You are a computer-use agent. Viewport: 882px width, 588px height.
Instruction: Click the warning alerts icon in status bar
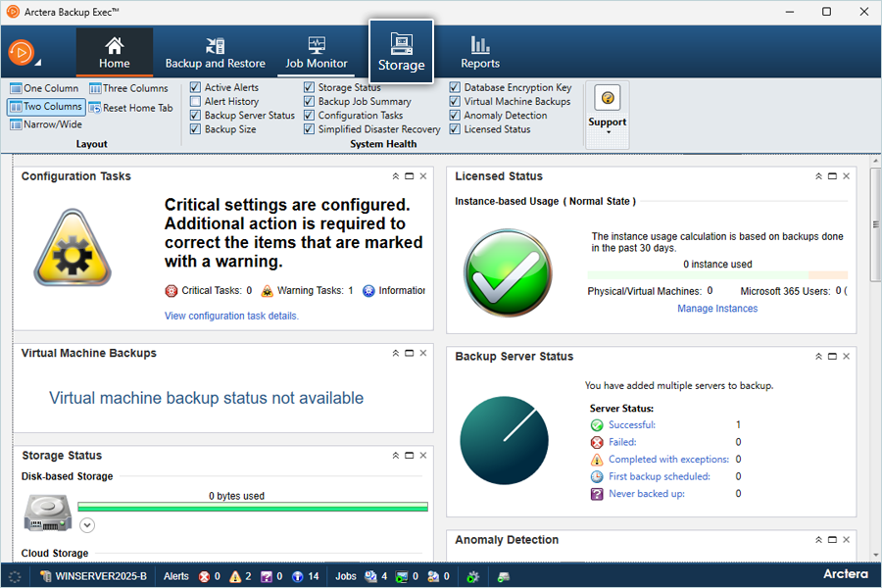[235, 576]
